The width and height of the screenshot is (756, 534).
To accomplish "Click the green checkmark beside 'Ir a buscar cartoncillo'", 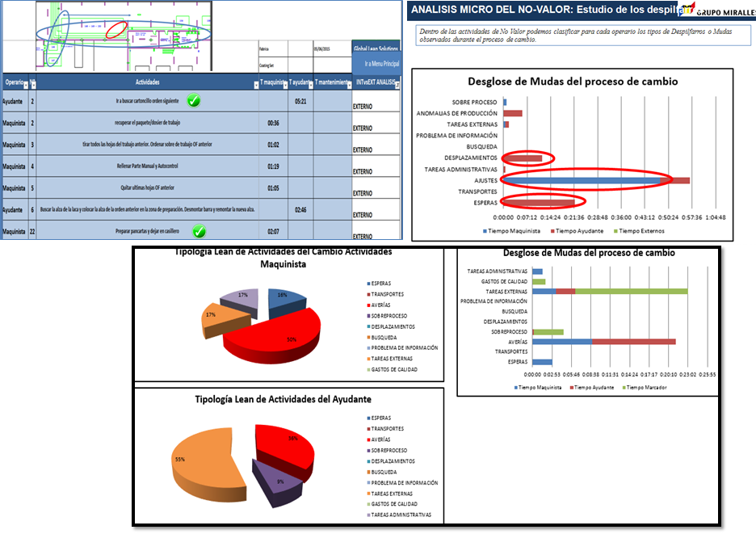I will click(x=194, y=101).
